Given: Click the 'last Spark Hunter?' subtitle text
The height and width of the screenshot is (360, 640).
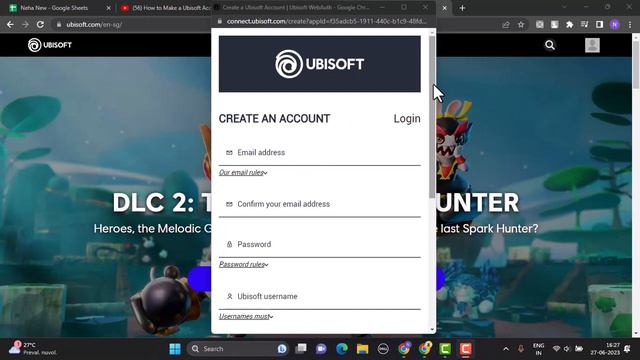Looking at the screenshot, I should (x=489, y=229).
